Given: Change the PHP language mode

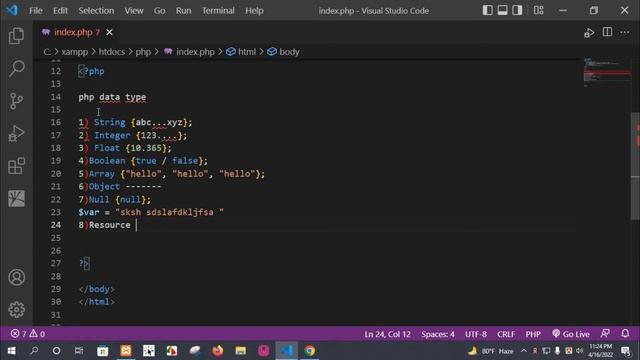Looking at the screenshot, I should 533,334.
